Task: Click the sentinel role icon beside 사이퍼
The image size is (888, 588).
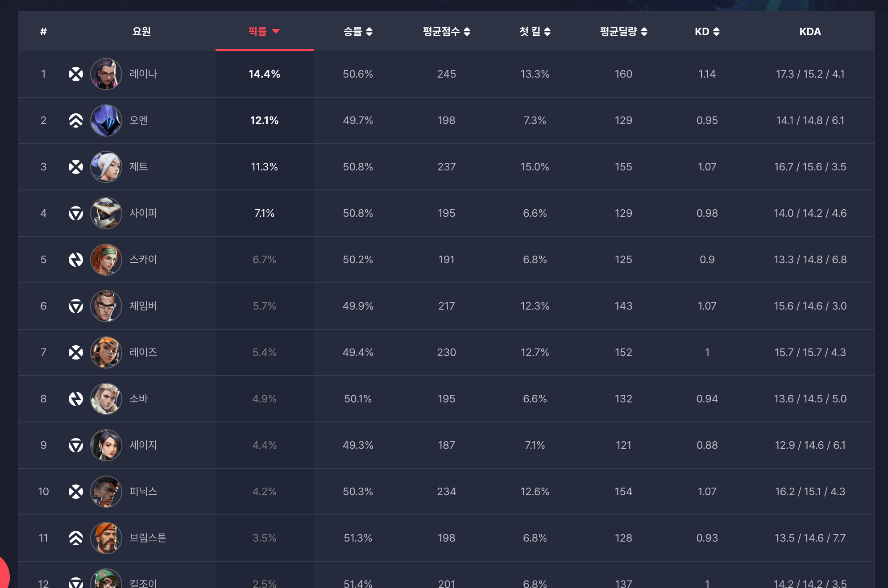Action: pyautogui.click(x=76, y=213)
